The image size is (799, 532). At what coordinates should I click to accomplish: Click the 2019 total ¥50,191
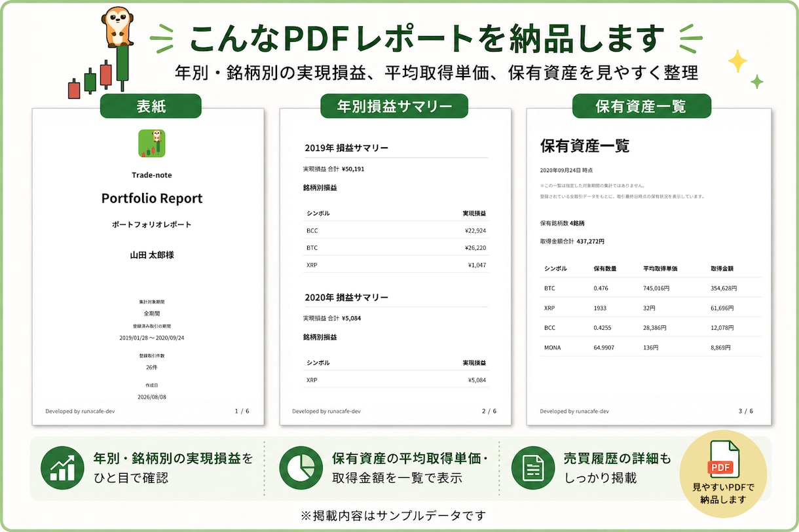click(353, 169)
